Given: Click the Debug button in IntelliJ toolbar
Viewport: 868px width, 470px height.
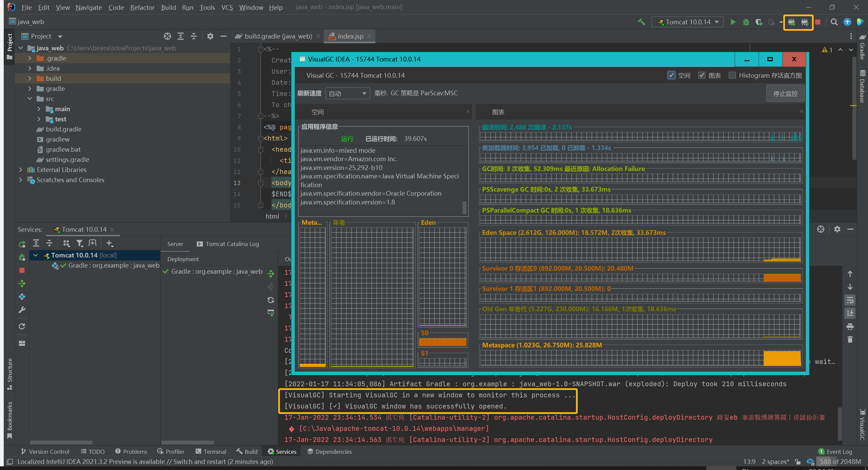Looking at the screenshot, I should (745, 21).
